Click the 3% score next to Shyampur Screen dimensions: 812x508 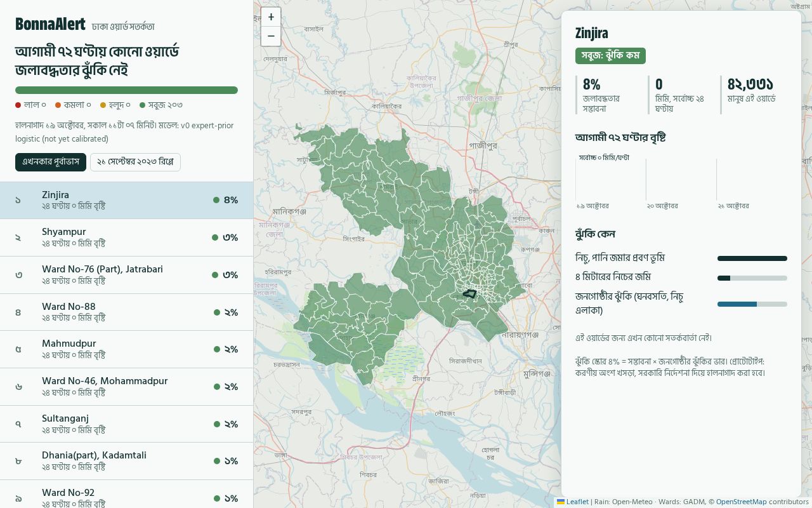pyautogui.click(x=230, y=237)
